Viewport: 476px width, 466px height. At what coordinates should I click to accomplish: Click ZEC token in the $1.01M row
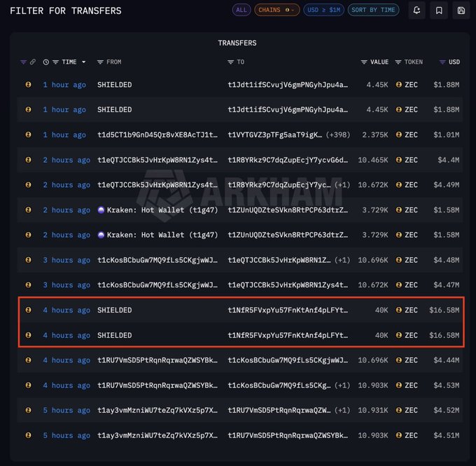407,135
